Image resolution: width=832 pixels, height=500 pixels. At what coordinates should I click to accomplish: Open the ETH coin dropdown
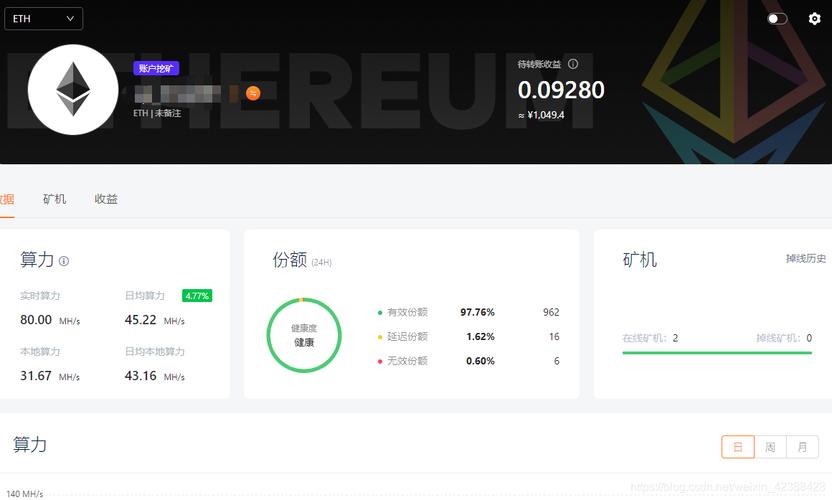44,19
